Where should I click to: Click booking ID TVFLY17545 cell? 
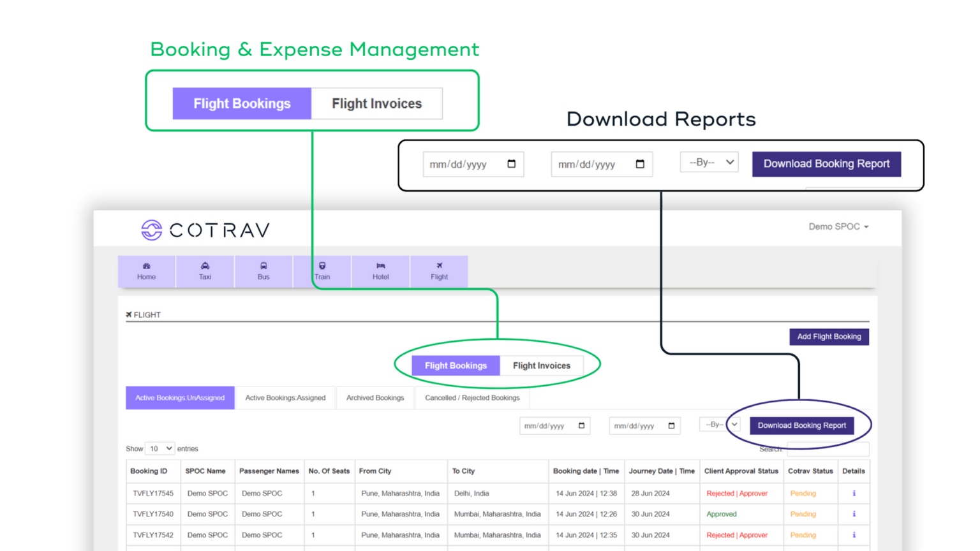[153, 494]
